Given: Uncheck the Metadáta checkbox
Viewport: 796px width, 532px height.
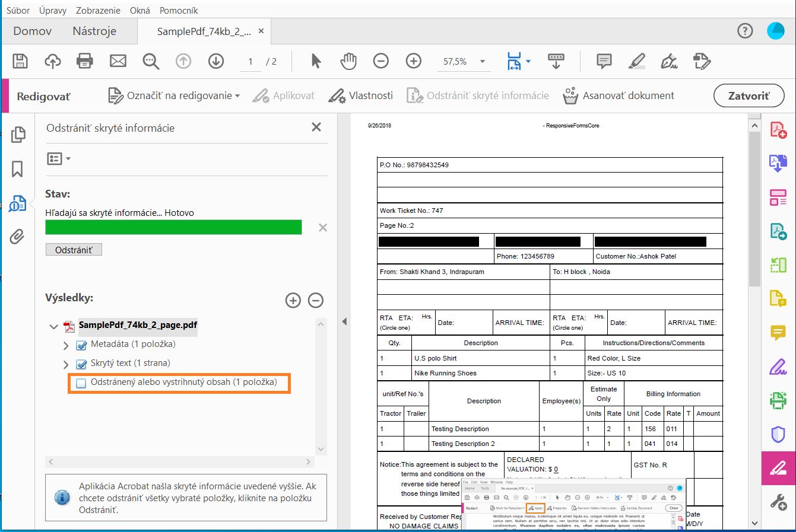Looking at the screenshot, I should [81, 345].
